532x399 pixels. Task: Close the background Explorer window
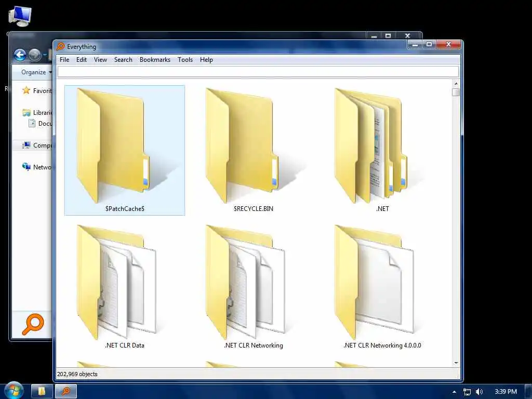pos(408,36)
